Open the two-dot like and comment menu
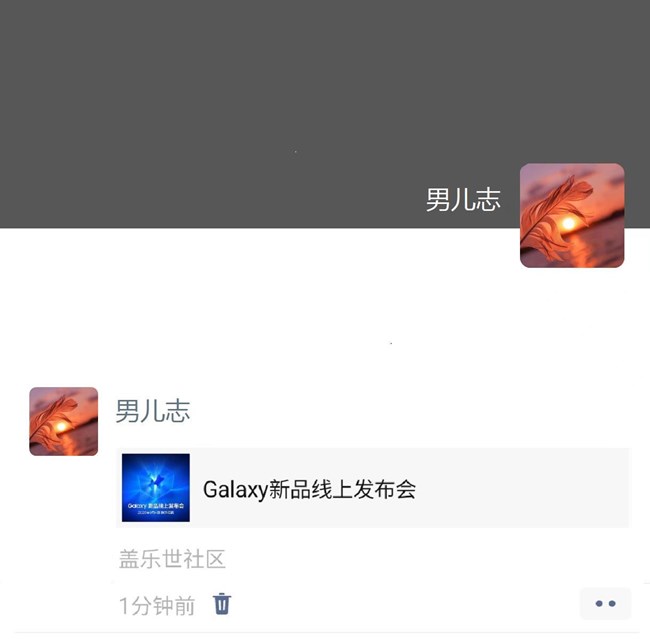The height and width of the screenshot is (639, 650). click(605, 603)
